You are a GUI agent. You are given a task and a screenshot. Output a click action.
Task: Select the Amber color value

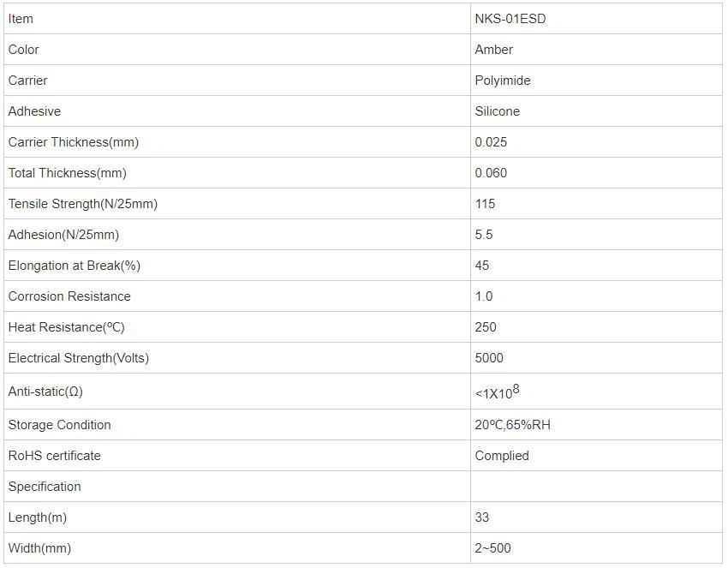tap(493, 50)
